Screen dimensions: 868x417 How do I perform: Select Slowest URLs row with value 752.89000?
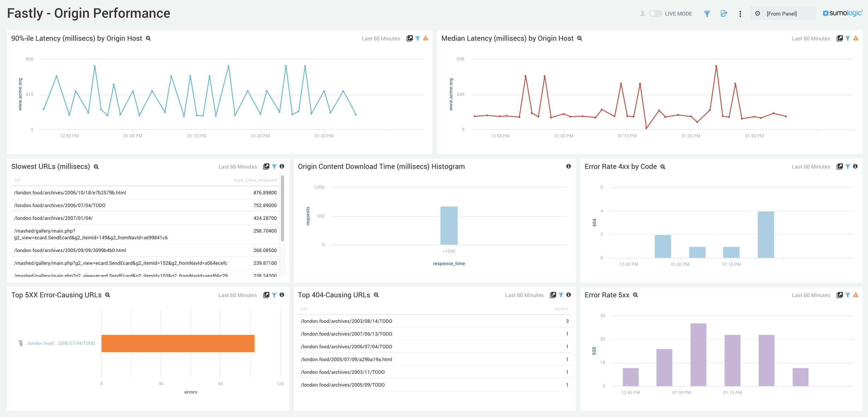pyautogui.click(x=145, y=205)
